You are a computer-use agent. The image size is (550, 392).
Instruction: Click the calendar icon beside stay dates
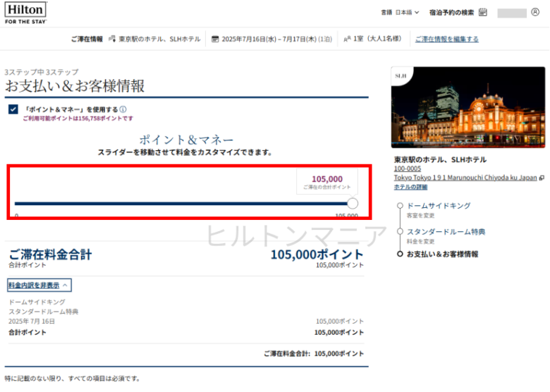coord(215,39)
